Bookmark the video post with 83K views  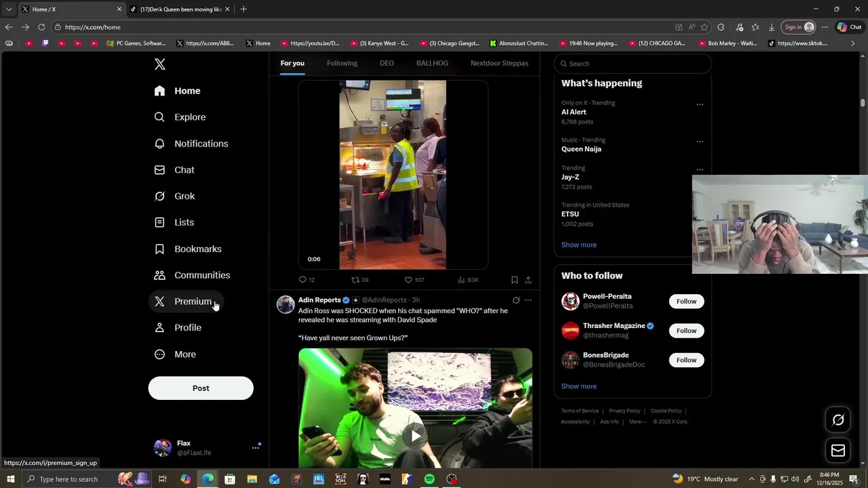514,280
